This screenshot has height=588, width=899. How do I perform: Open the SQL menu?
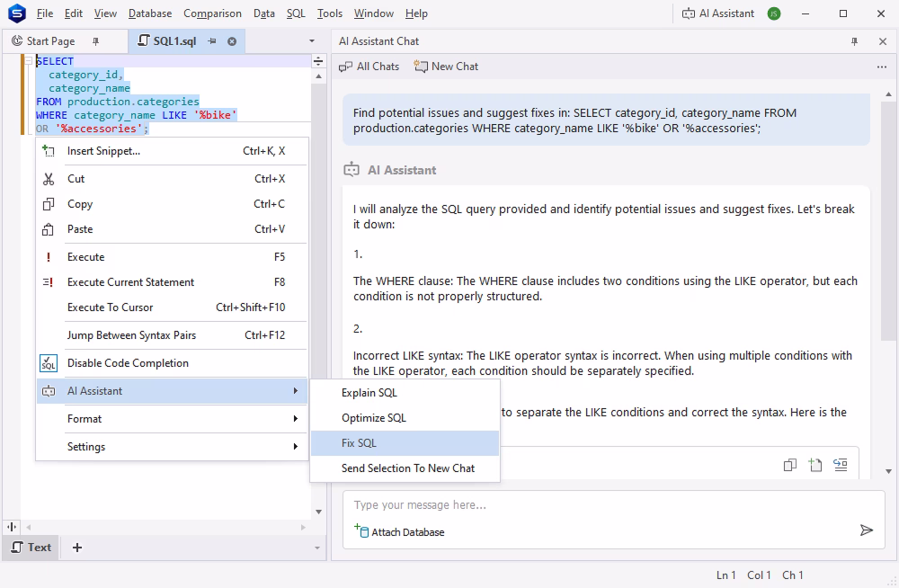296,13
